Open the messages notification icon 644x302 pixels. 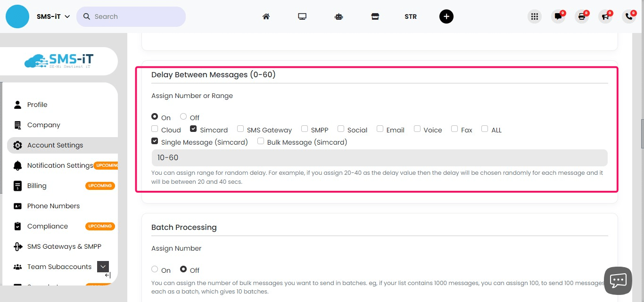coord(558,16)
